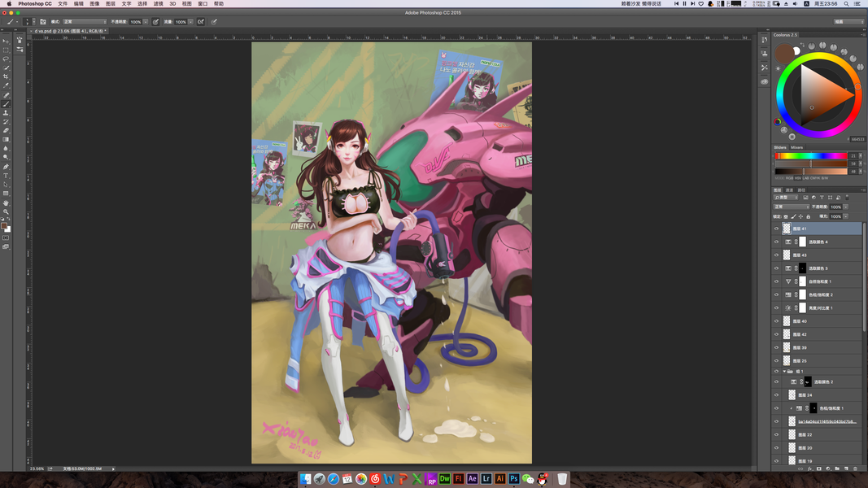Hide the 色相/饱和度 2 adjustment layer
Screen dimensions: 868x488
point(776,295)
